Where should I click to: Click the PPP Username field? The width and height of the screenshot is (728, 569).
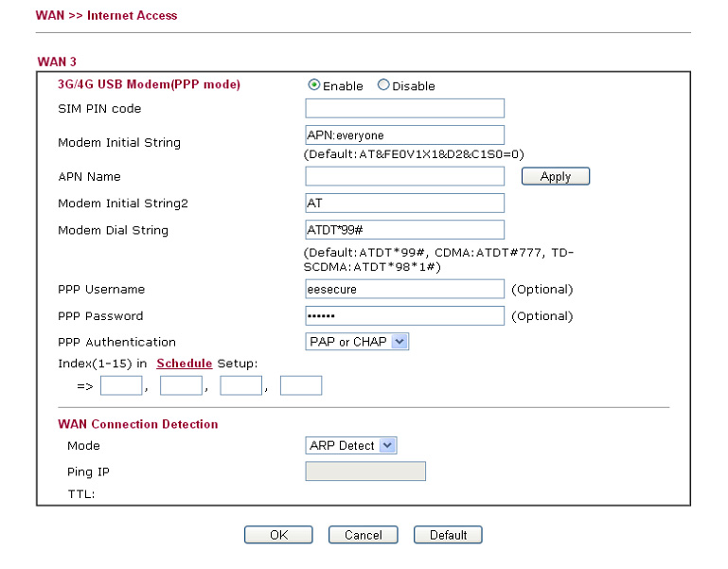(405, 289)
